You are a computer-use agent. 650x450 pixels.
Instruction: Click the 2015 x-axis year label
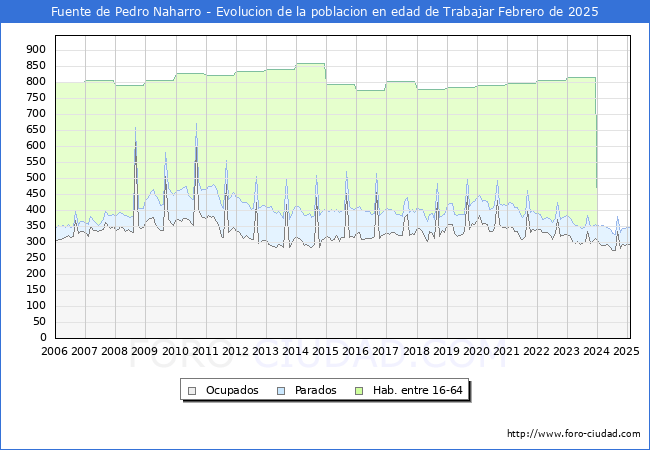click(325, 351)
